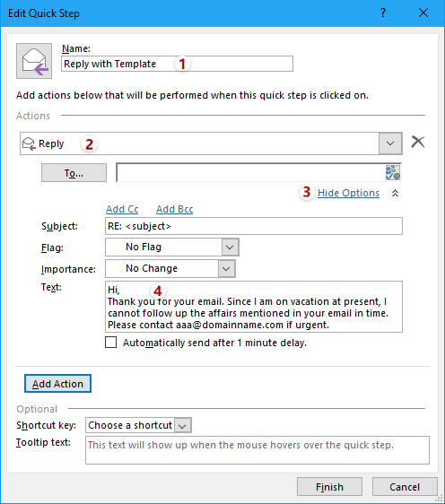445x504 pixels.
Task: Open the Importance dropdown showing No Change
Action: coord(170,268)
